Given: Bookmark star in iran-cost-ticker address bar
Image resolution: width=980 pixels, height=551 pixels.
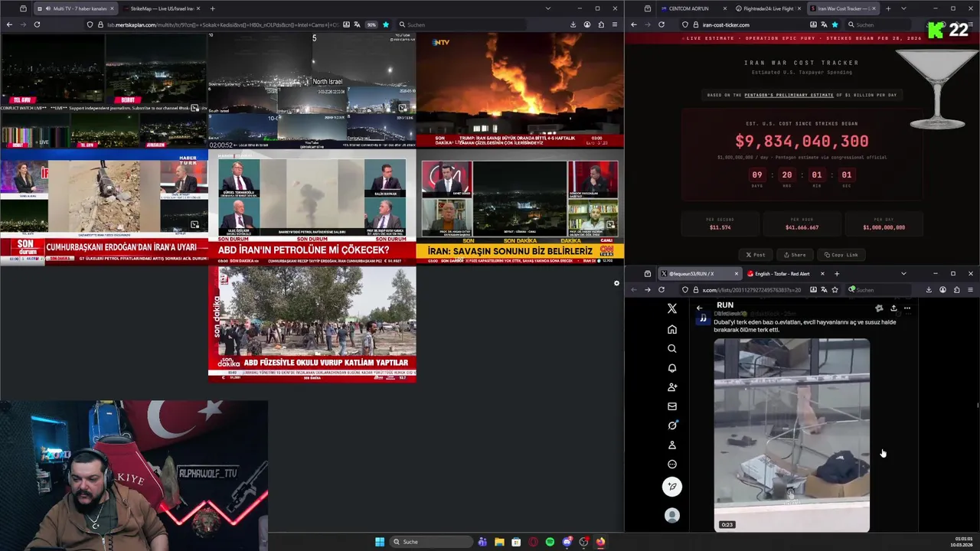Looking at the screenshot, I should tap(835, 24).
